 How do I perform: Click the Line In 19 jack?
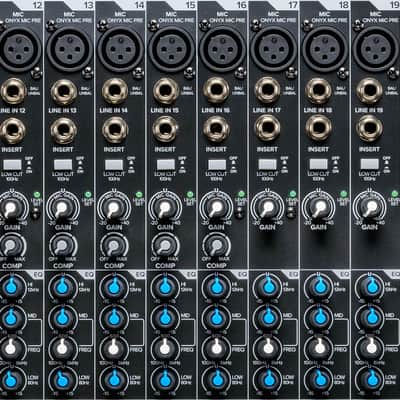point(369,91)
